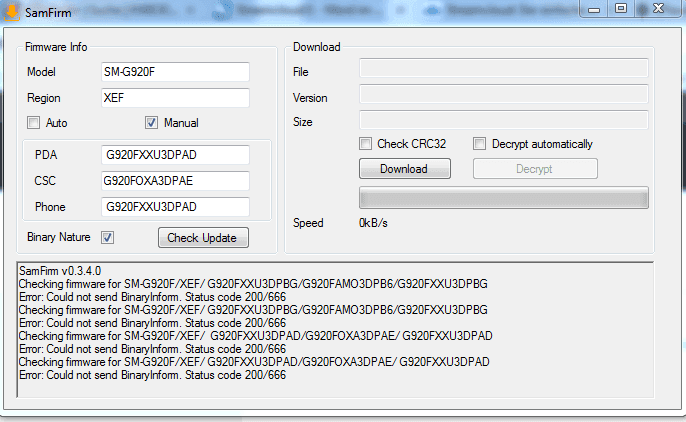Click the SamFirm v0.3.4.0 log line
Image resolution: width=686 pixels, height=422 pixels.
(x=60, y=271)
